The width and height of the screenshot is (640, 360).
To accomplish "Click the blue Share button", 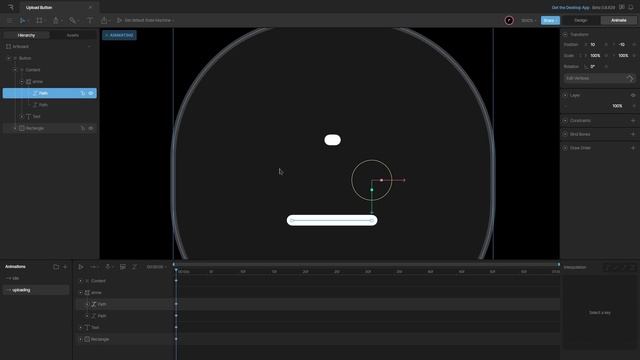I will (550, 20).
